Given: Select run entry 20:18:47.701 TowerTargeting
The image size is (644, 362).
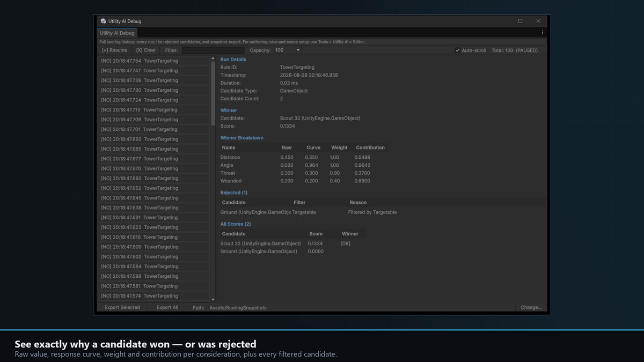Looking at the screenshot, I should (154, 129).
